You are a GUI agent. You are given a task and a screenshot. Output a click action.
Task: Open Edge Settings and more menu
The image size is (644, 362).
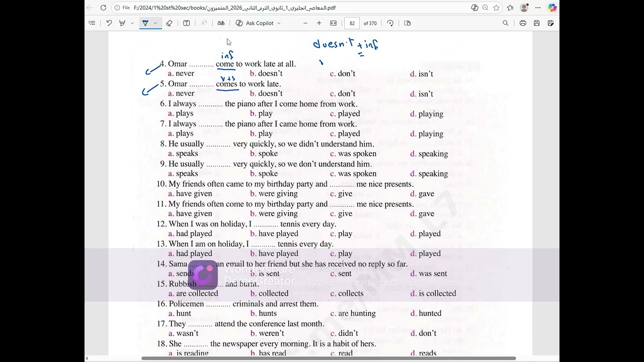pyautogui.click(x=538, y=8)
